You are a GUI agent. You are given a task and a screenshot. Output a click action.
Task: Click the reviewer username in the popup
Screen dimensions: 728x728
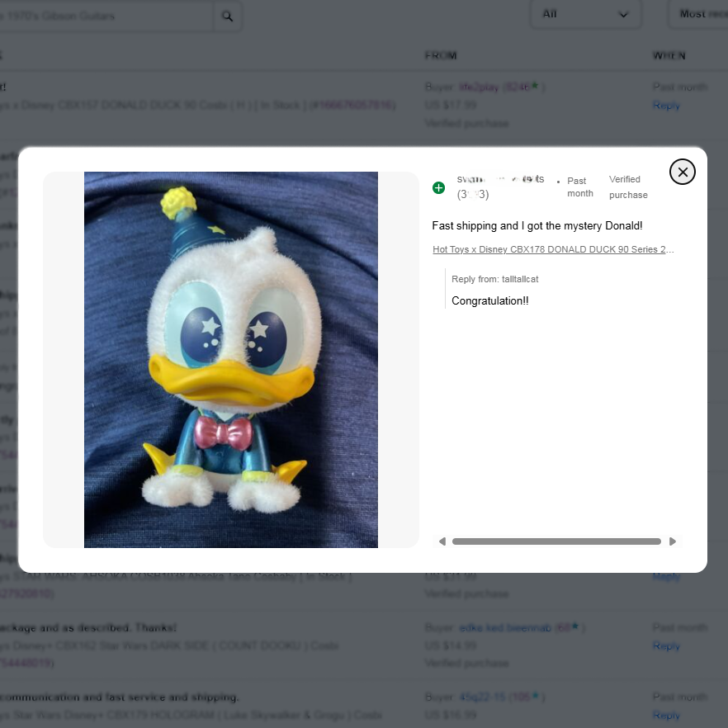[x=500, y=179]
